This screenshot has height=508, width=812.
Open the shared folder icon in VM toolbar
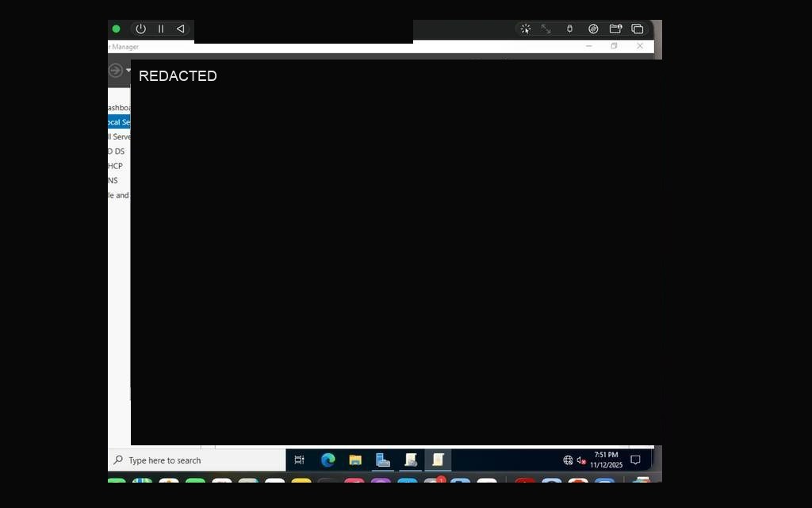[x=615, y=29]
